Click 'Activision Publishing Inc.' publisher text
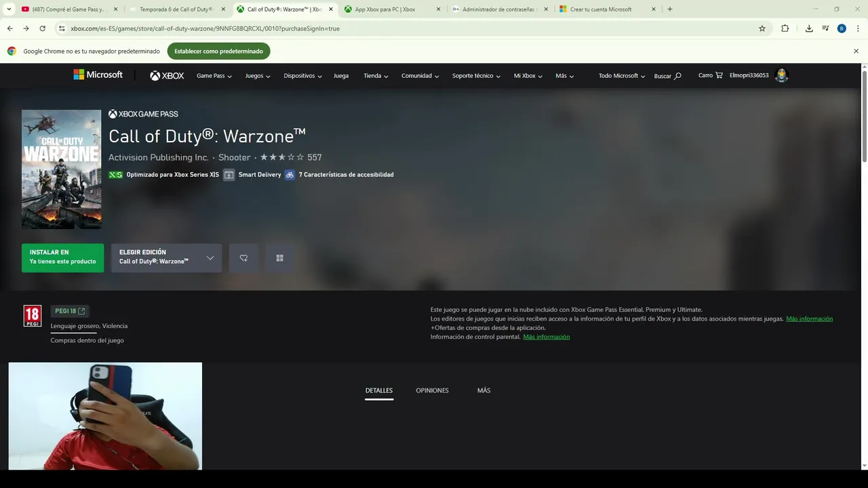This screenshot has width=868, height=488. 159,157
